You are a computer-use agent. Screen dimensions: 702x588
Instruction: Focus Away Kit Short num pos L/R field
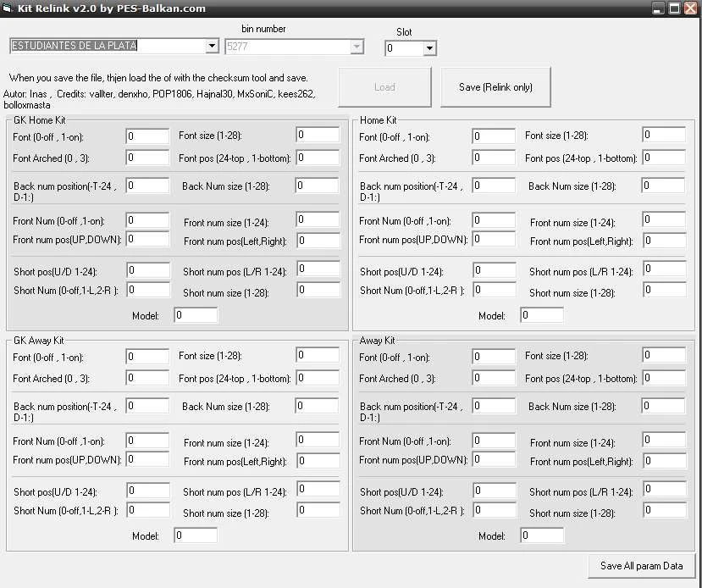pos(665,489)
